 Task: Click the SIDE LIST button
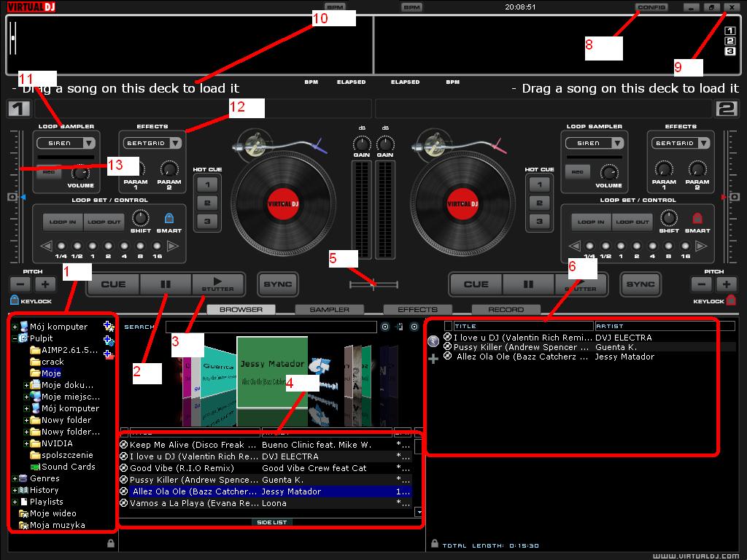coord(271,522)
